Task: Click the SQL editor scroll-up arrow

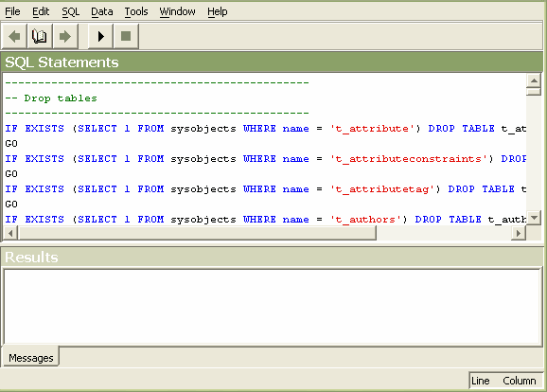Action: point(534,80)
